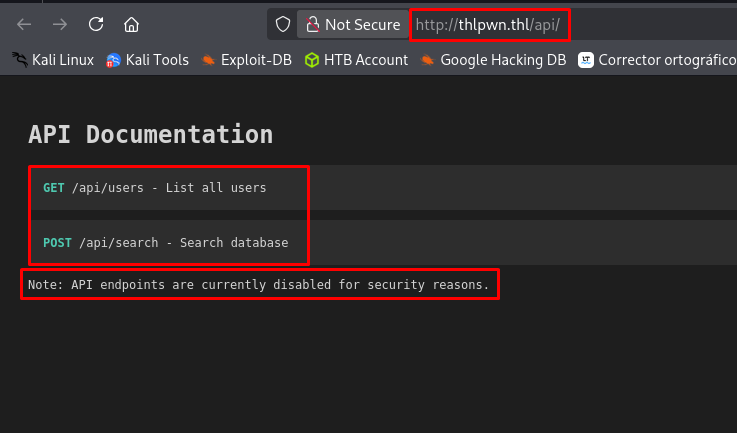737x433 pixels.
Task: Click the green POST method label
Action: point(57,243)
